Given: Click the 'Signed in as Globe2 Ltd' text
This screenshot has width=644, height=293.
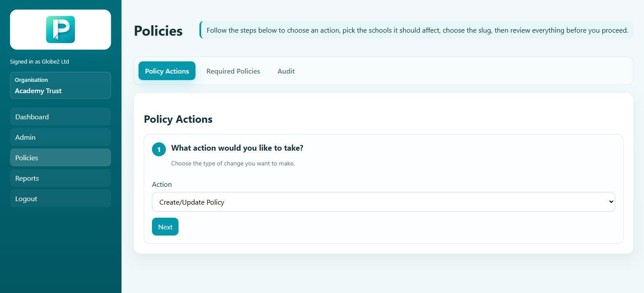Looking at the screenshot, I should point(40,62).
